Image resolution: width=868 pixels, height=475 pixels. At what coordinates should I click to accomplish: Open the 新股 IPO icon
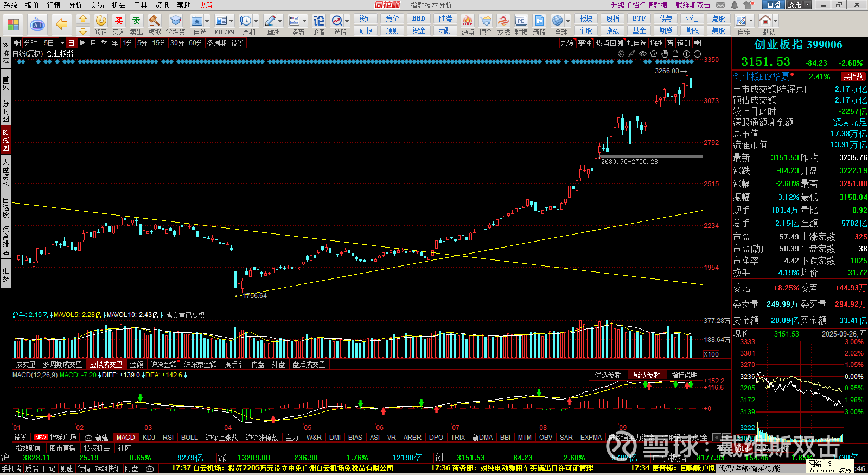(539, 21)
